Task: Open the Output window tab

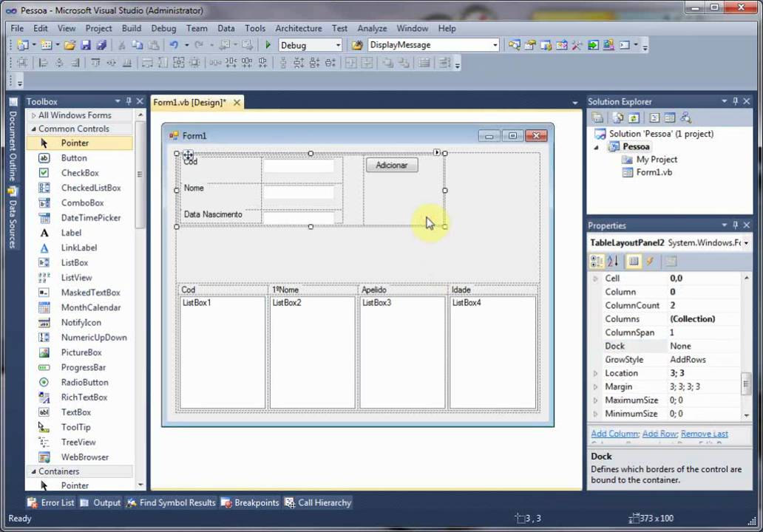Action: [101, 503]
